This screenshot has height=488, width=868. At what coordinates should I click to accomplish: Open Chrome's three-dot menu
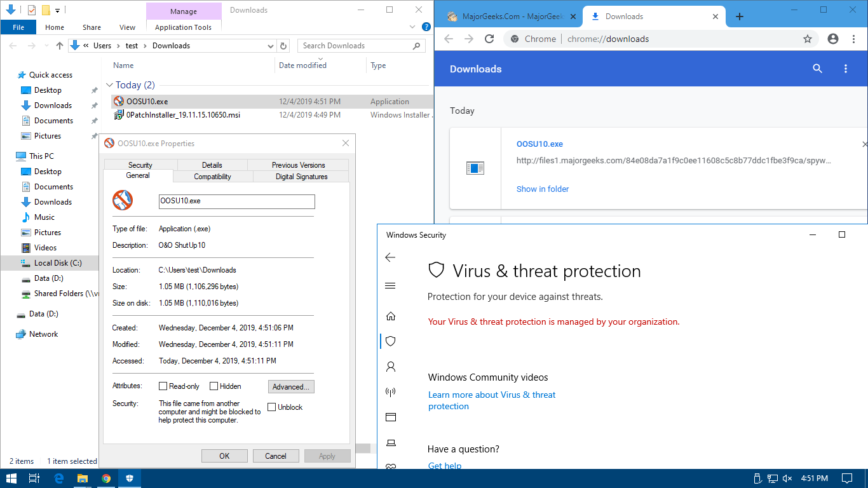(853, 39)
